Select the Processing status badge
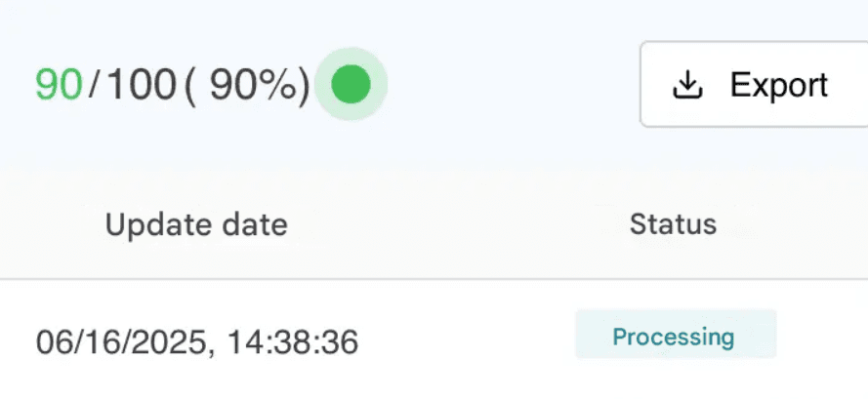This screenshot has height=399, width=868. [676, 335]
